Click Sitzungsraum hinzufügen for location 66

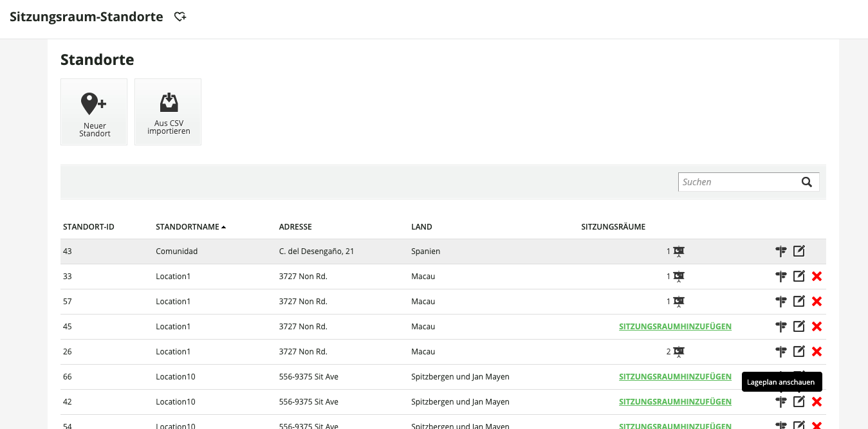[x=675, y=377]
